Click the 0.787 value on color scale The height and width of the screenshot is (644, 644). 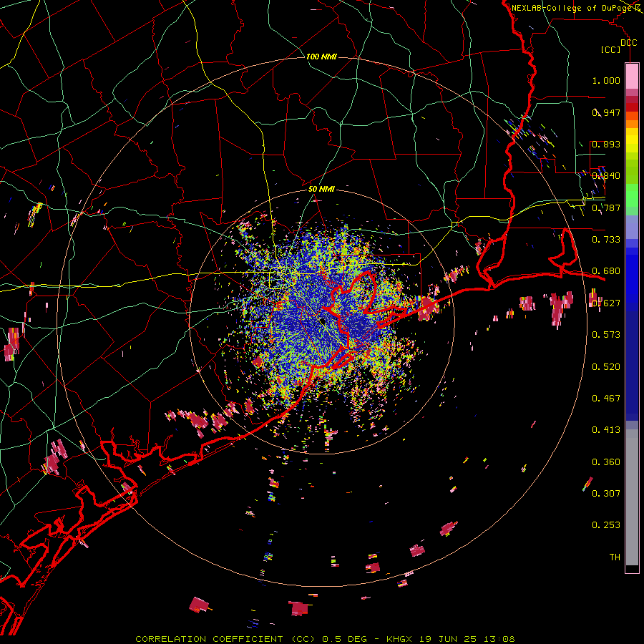tap(606, 208)
